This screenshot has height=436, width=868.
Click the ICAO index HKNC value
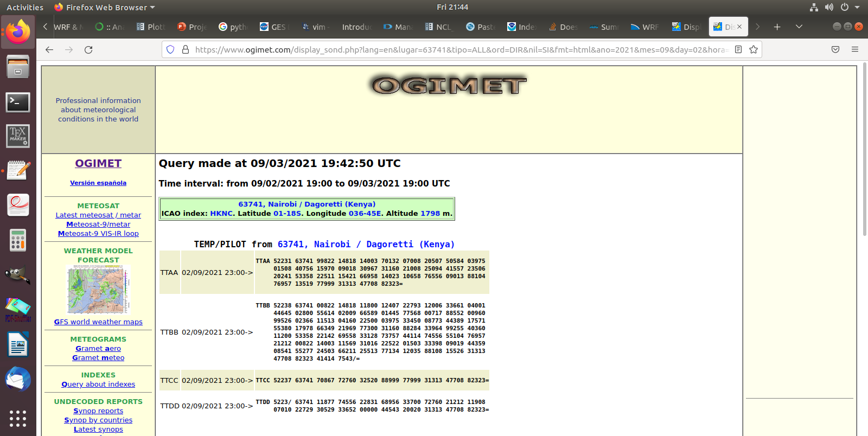pos(222,213)
